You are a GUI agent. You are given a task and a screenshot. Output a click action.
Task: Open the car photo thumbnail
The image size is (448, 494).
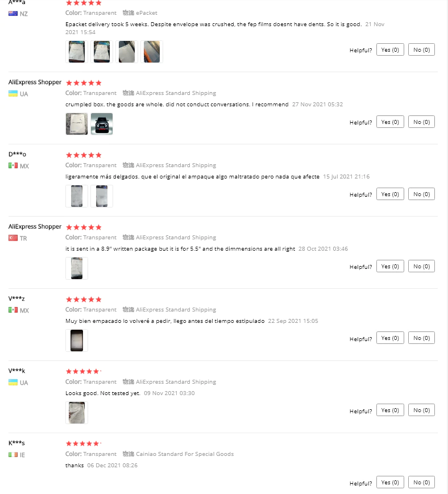102,124
